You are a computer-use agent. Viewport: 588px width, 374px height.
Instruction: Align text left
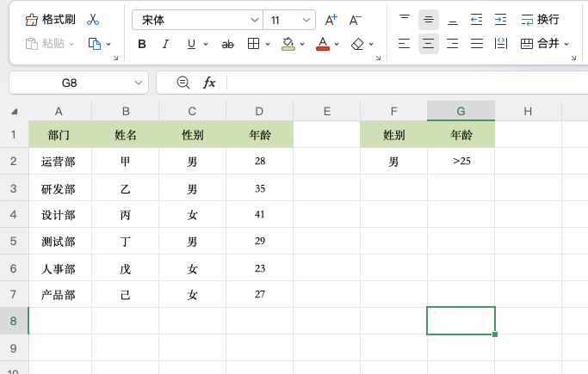coord(405,44)
